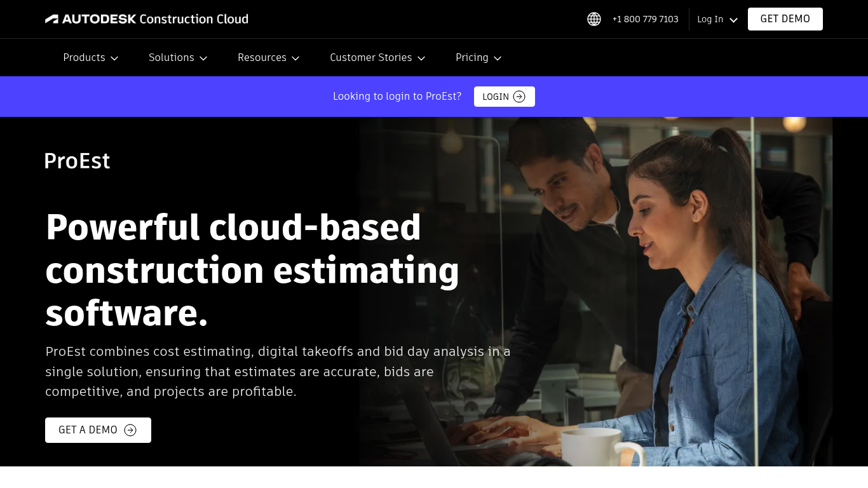Expand the Products dropdown chevron
The image size is (868, 488).
click(114, 58)
